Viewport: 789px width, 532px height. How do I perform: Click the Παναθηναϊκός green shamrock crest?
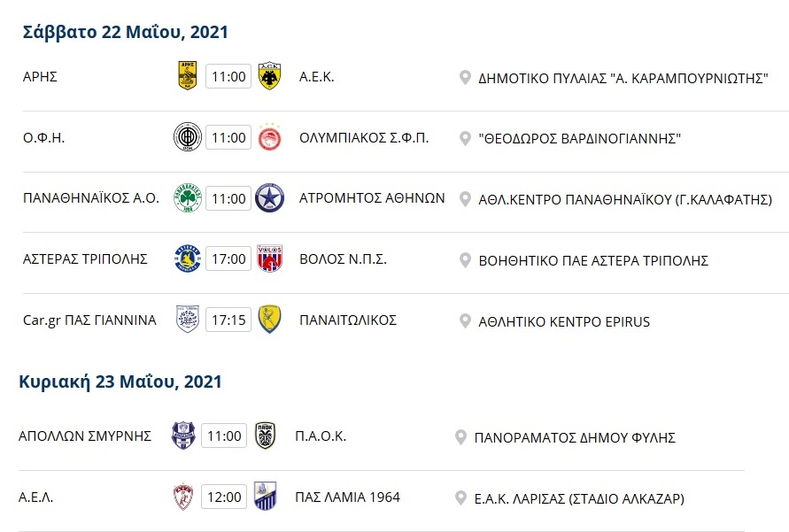click(x=188, y=197)
